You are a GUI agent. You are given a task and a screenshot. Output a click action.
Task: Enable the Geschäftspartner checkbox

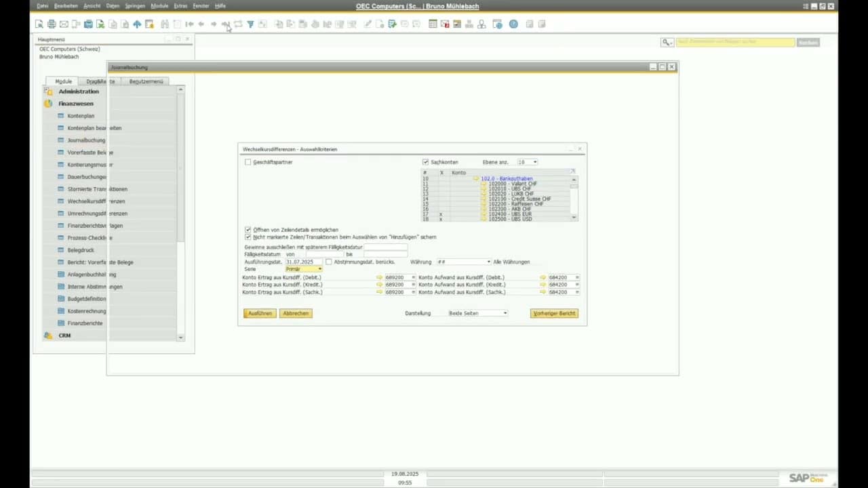click(x=248, y=163)
